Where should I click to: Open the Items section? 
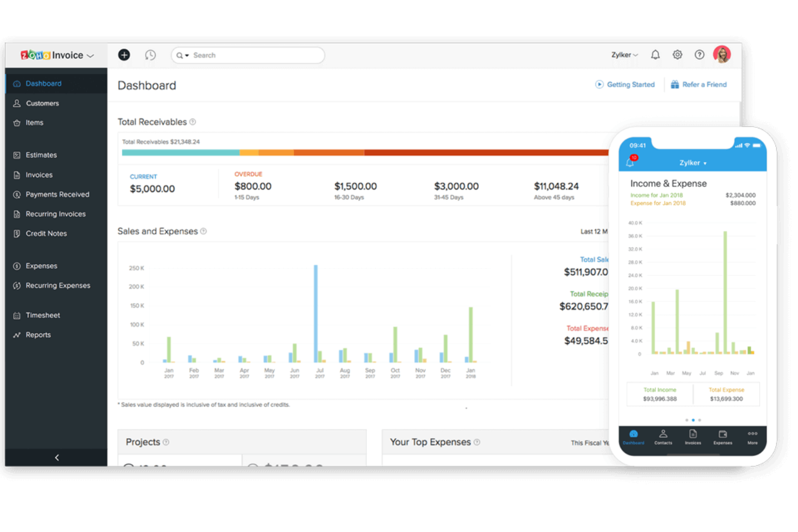point(35,122)
